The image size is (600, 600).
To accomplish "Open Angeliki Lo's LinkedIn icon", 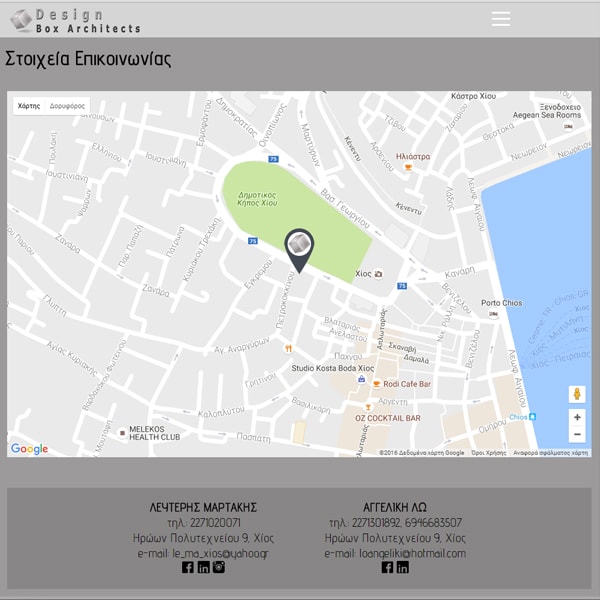I will pyautogui.click(x=403, y=567).
